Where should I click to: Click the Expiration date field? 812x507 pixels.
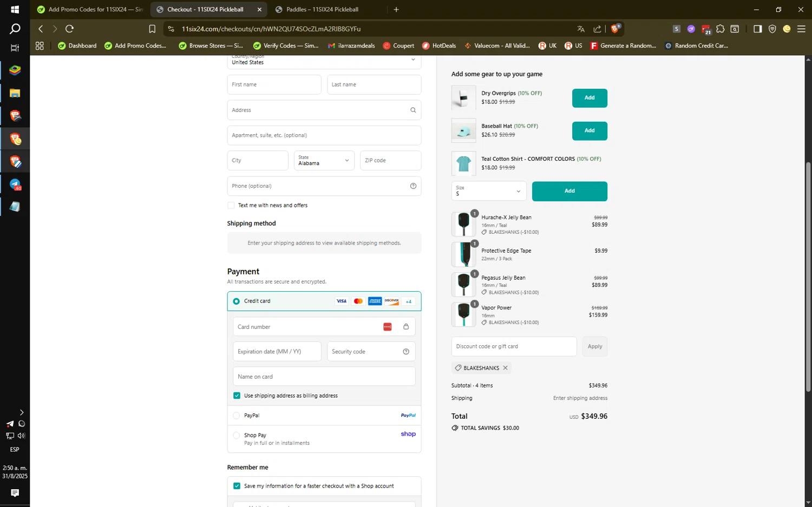(x=277, y=352)
